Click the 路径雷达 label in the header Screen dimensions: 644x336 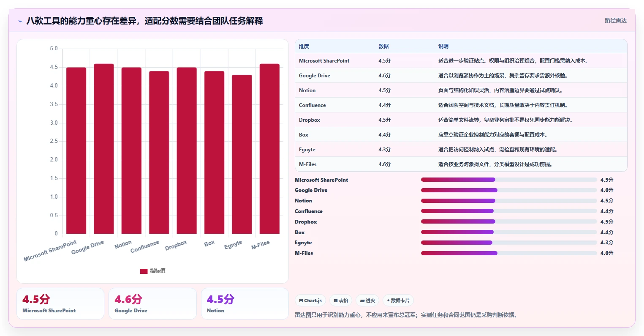(x=615, y=20)
